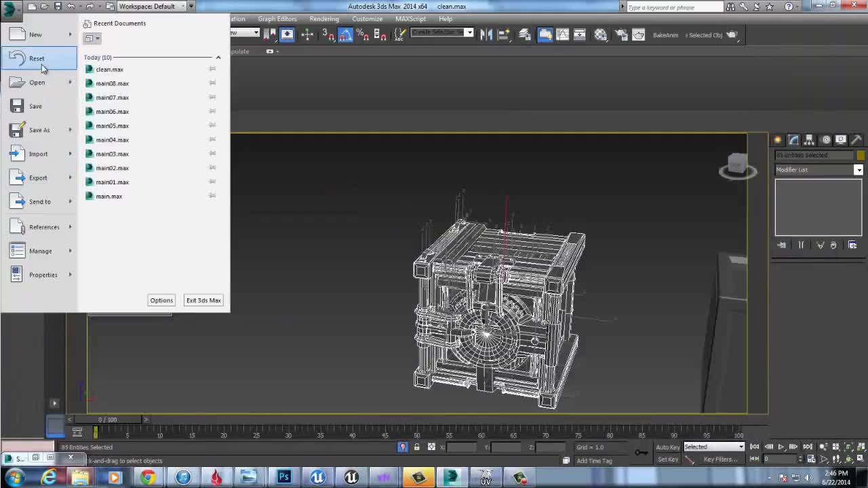Open recent file main05.max
868x488 pixels.
click(112, 126)
